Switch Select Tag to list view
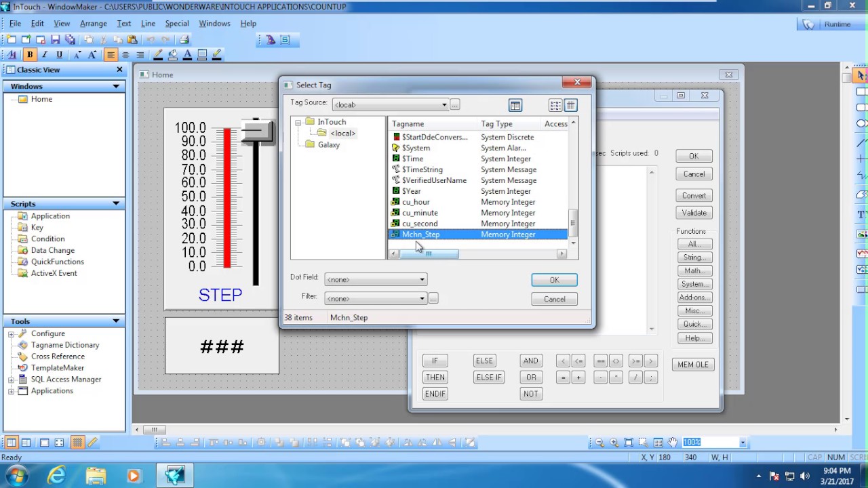Screen dimensions: 868x488 pyautogui.click(x=555, y=105)
